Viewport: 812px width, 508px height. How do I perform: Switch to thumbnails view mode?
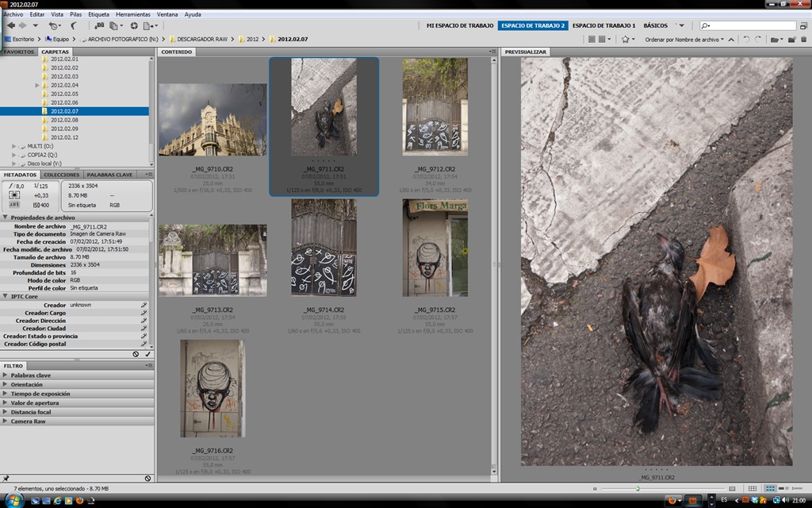pyautogui.click(x=770, y=488)
